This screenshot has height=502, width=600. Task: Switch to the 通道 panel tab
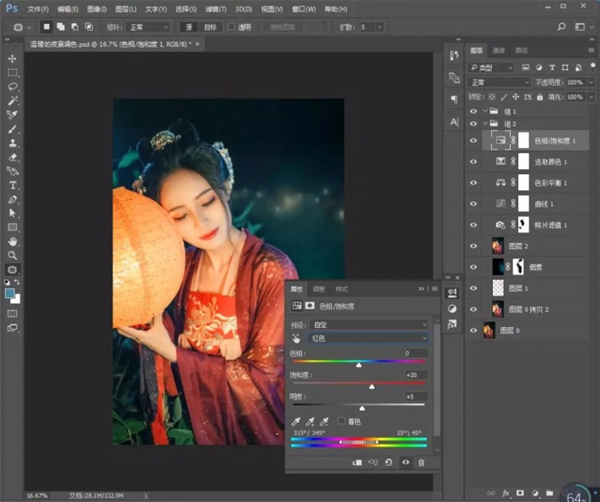[x=496, y=49]
